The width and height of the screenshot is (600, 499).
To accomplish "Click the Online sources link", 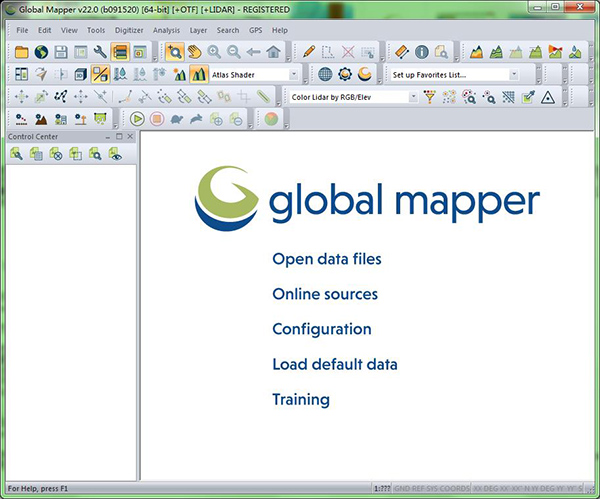I will pos(325,294).
